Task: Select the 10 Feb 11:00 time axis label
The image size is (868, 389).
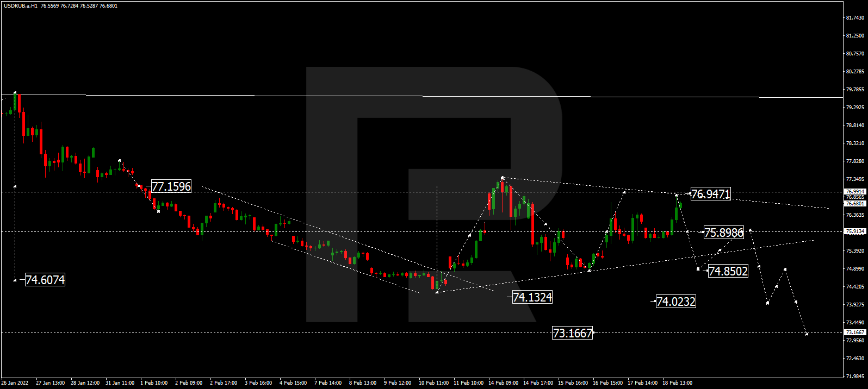Action: pyautogui.click(x=433, y=383)
